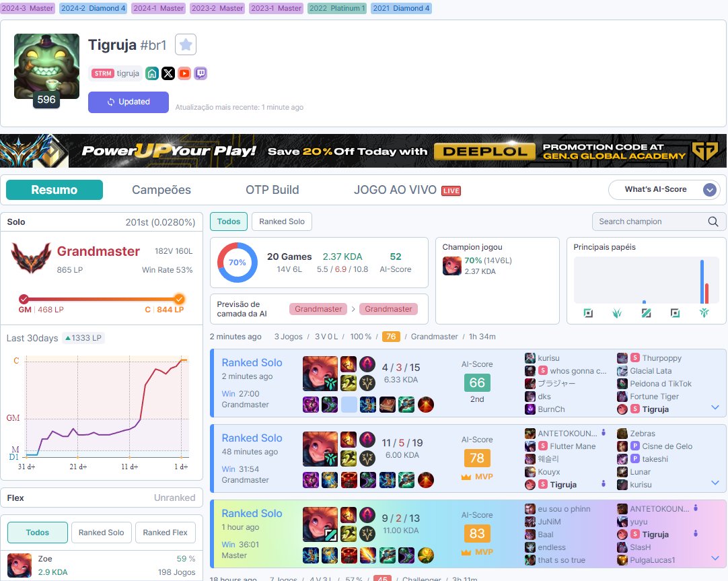Open player eu sou o phinn's profile
The image size is (728, 581).
pos(564,509)
